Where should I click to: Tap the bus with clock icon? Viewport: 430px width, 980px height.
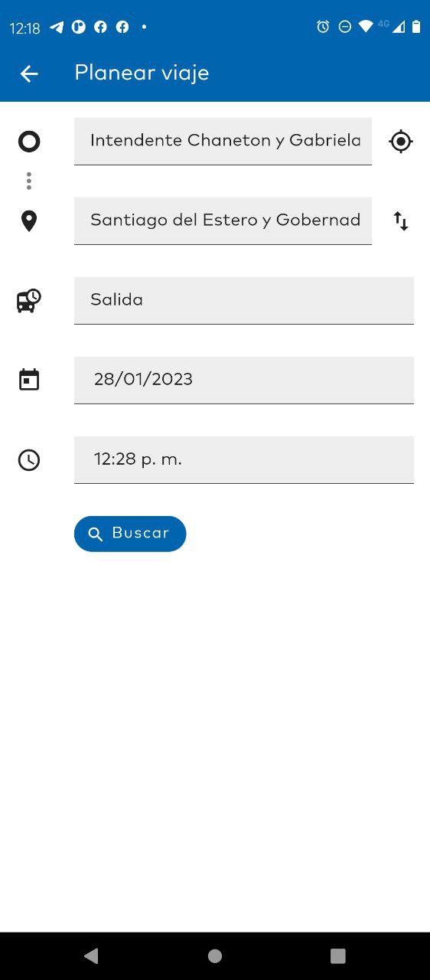(29, 300)
